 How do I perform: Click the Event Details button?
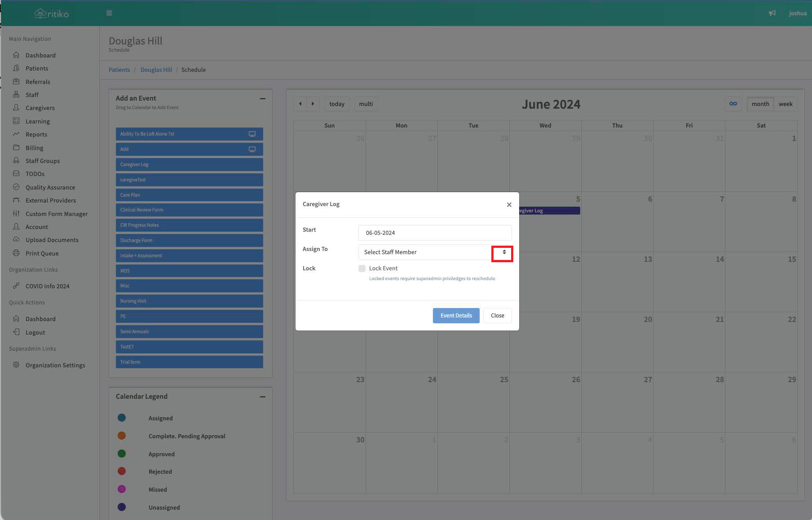tap(456, 316)
